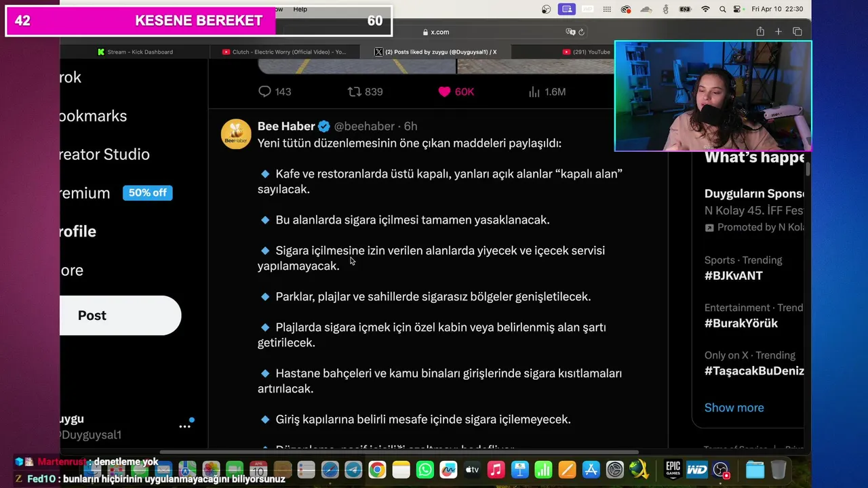Repost the tweet showing 839 reposts

tap(365, 91)
